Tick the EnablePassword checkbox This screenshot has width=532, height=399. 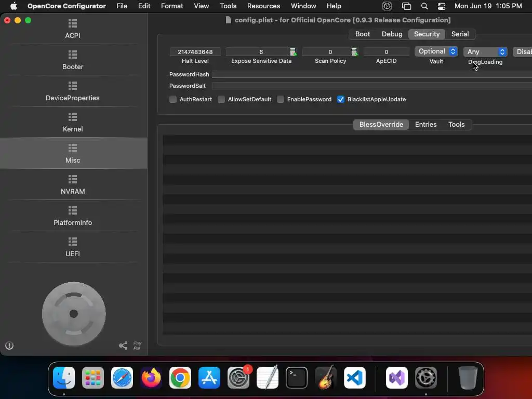point(281,99)
